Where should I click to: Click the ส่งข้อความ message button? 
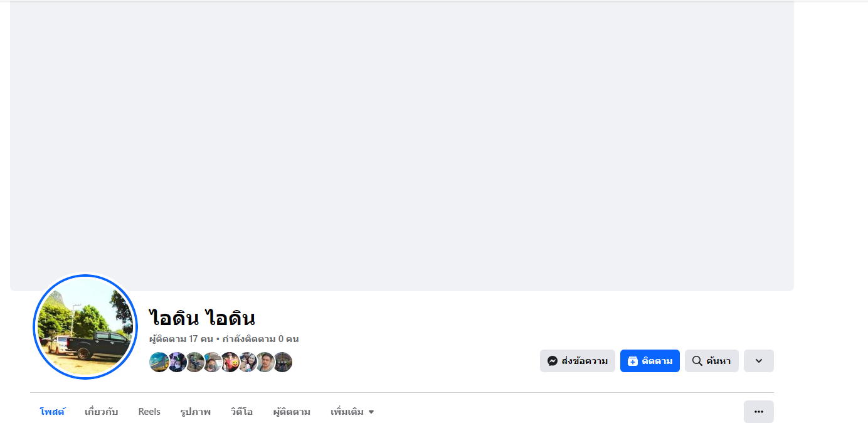[578, 361]
